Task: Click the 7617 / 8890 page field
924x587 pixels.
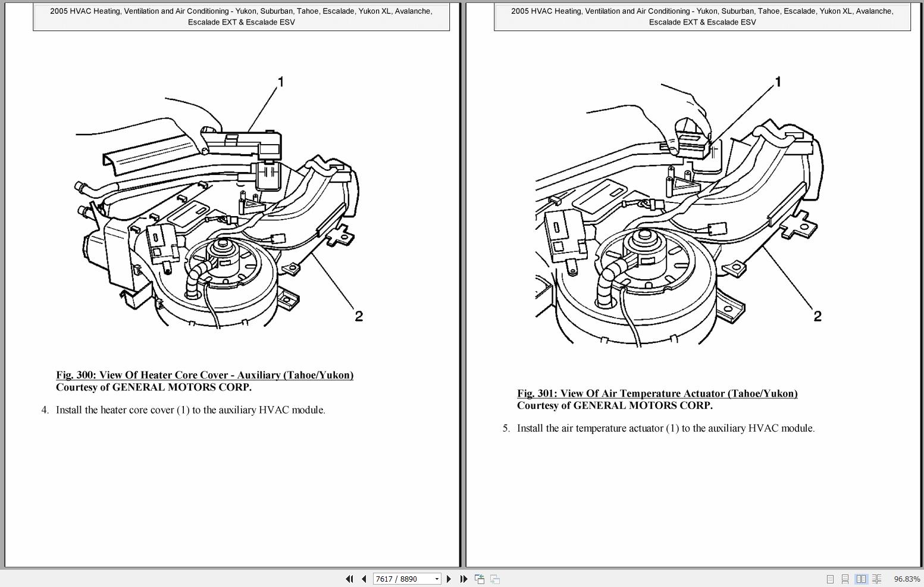Action: point(402,579)
